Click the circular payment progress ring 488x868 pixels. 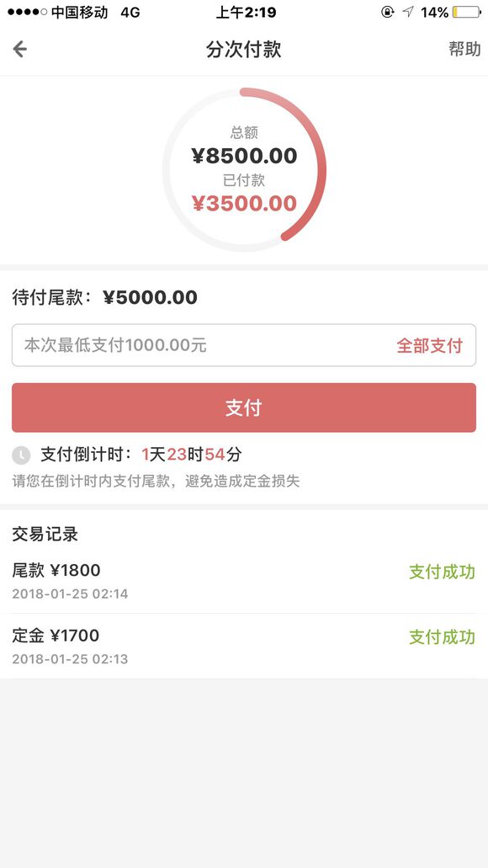(x=244, y=169)
